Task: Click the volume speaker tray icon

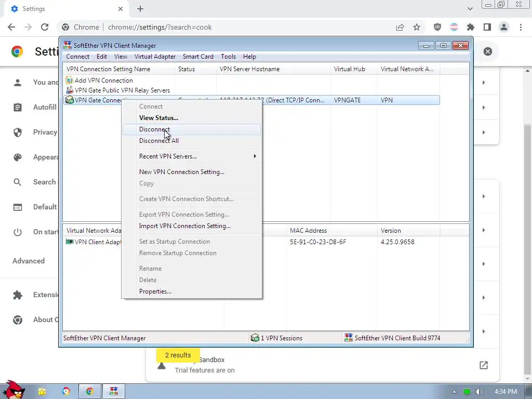Action: pos(479,392)
